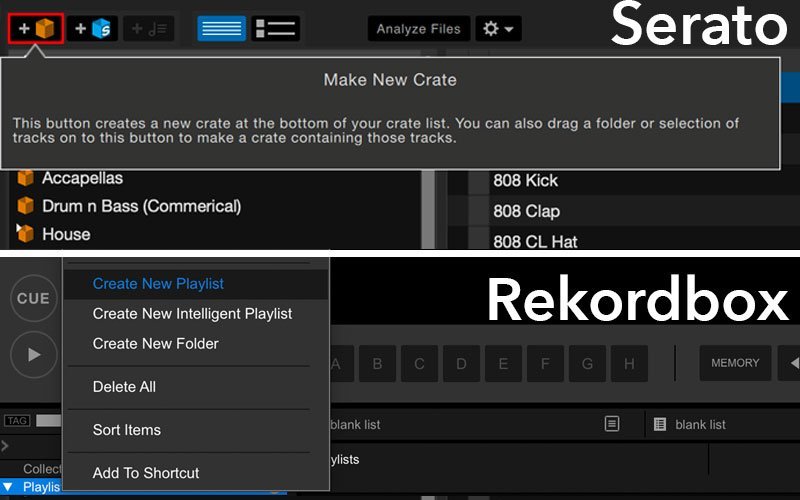Click the TAG button

pyautogui.click(x=17, y=421)
